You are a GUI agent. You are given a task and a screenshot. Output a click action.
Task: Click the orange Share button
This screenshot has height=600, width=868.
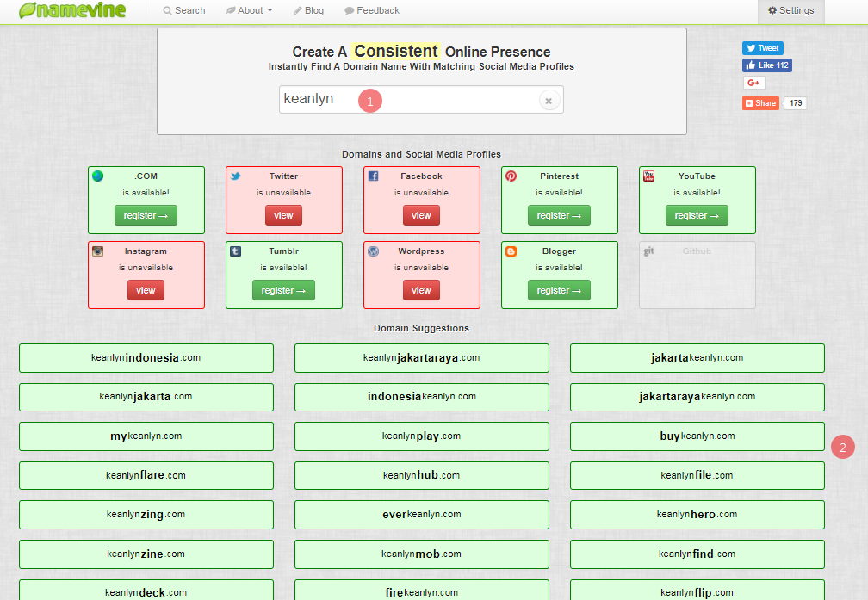click(x=760, y=103)
